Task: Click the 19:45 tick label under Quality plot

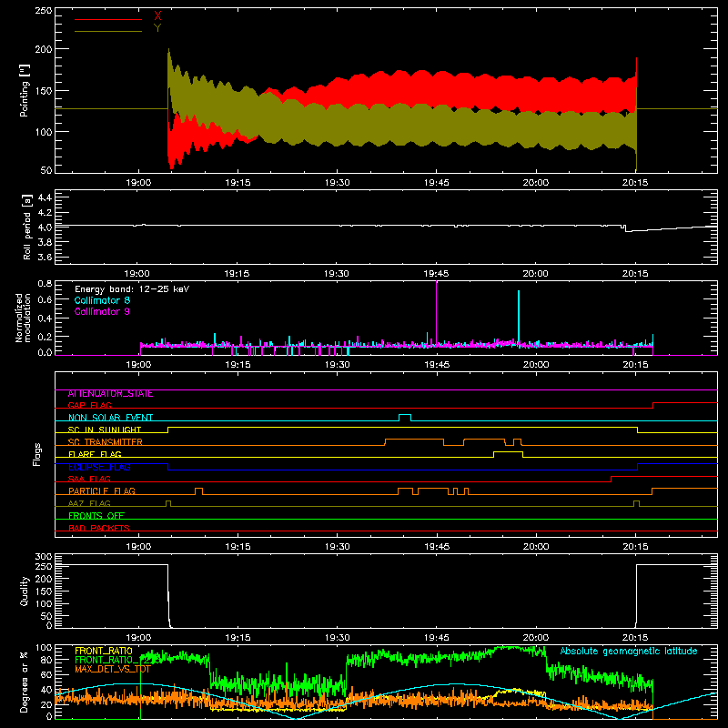Action: point(437,638)
